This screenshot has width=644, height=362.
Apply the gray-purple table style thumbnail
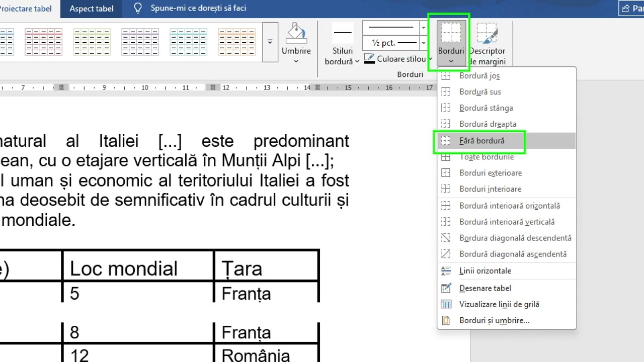coord(140,42)
